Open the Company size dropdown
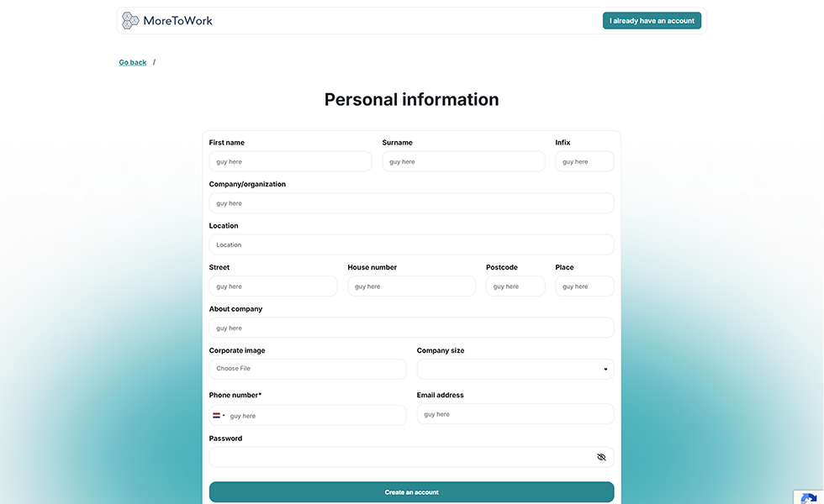This screenshot has width=824, height=504. click(x=515, y=369)
